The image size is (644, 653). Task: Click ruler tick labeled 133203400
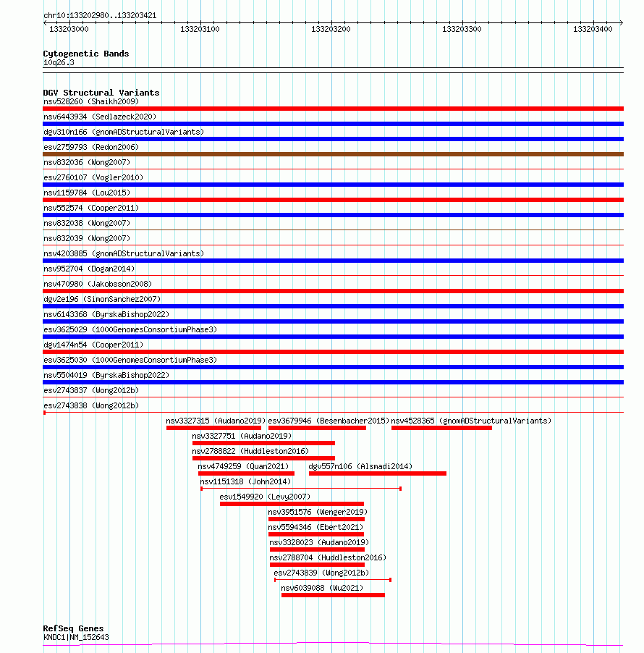593,29
